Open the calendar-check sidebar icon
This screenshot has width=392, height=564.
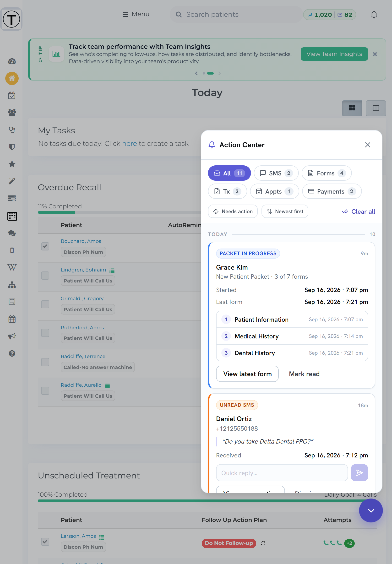pos(12,95)
